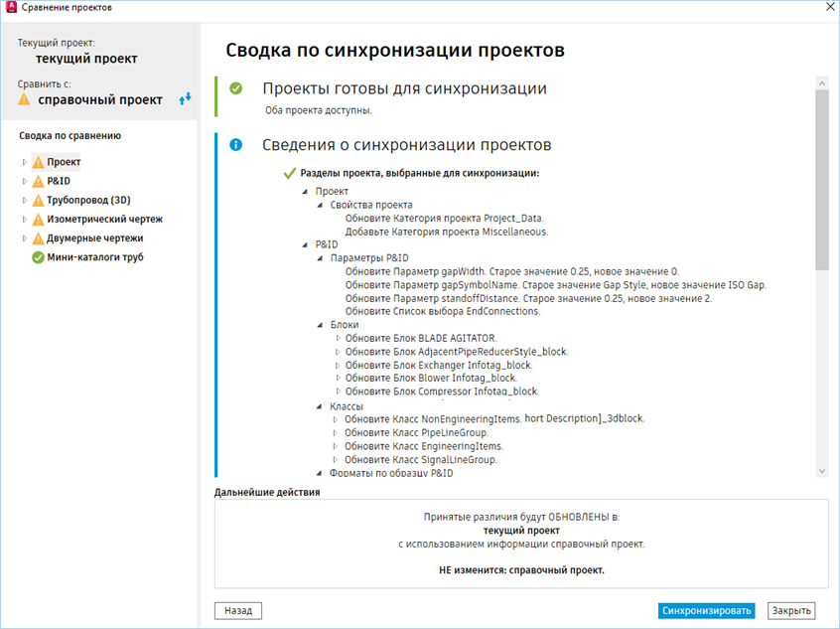Viewport: 840px width, 629px height.
Task: Click the summary vertical scrollbar thumb
Action: click(x=822, y=180)
